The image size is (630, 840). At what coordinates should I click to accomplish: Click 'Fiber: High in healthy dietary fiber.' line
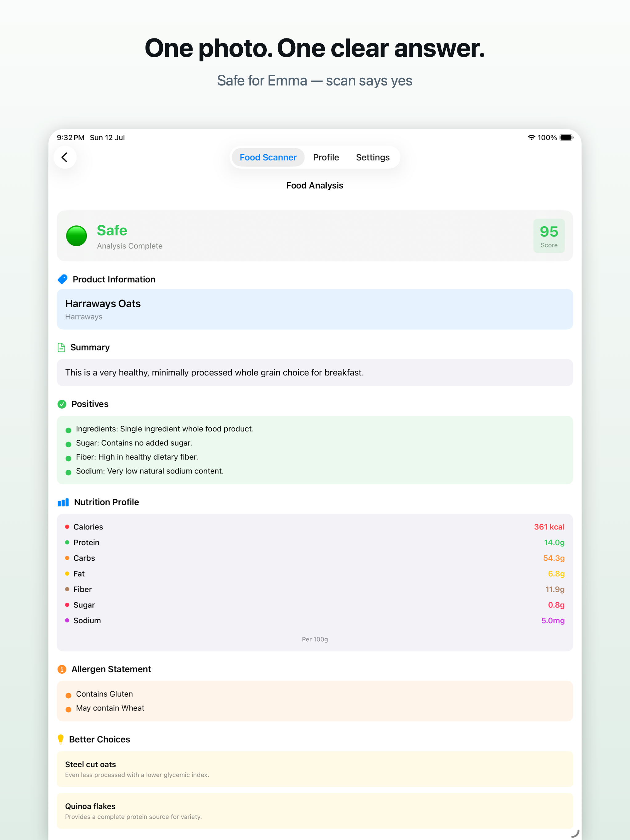point(137,457)
